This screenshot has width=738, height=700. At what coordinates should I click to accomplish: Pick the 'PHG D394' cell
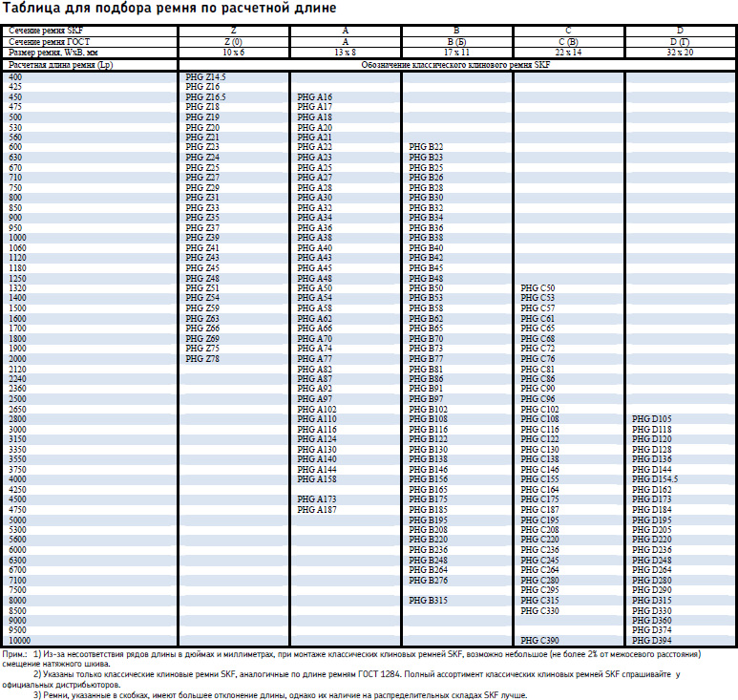click(x=651, y=641)
